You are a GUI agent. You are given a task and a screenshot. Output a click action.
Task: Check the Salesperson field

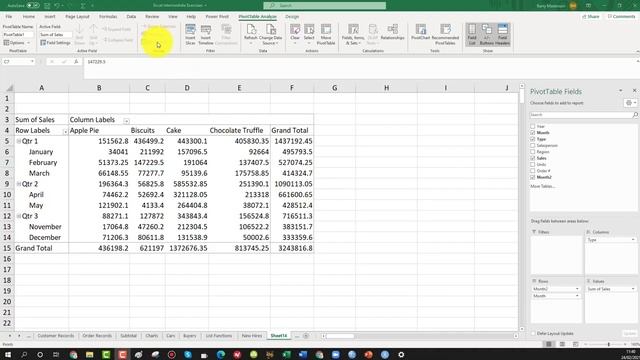(533, 145)
